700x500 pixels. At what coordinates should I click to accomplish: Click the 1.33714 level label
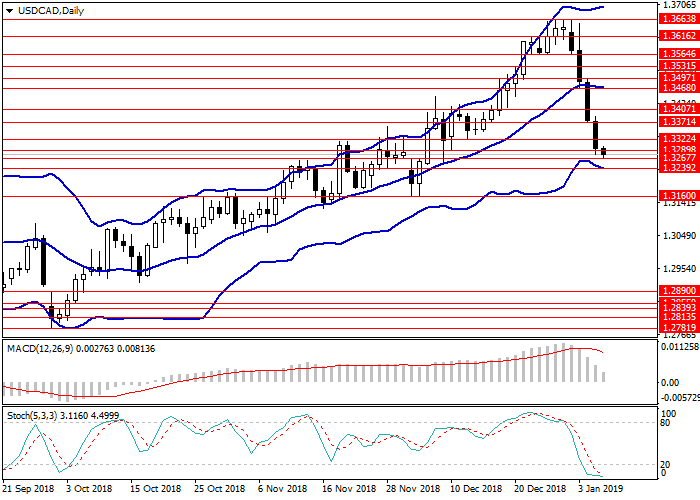[x=679, y=121]
